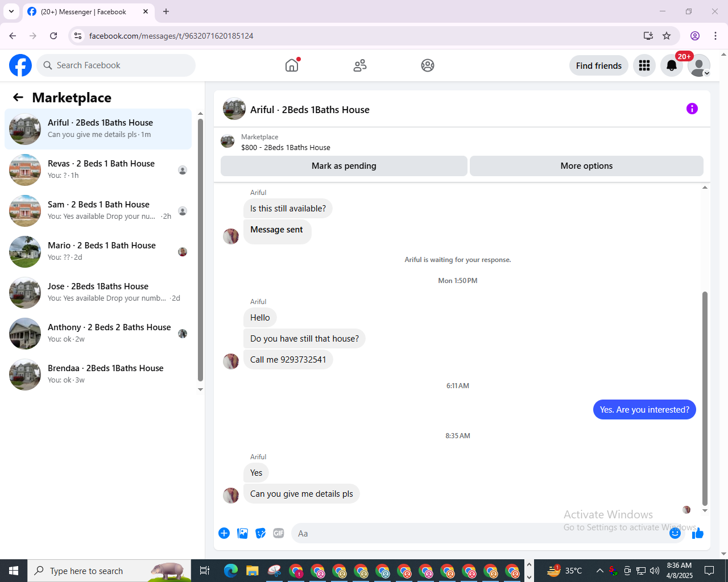Click 'Yes. Are you interested?' sent message
Viewport: 728px width, 582px height.
point(644,410)
